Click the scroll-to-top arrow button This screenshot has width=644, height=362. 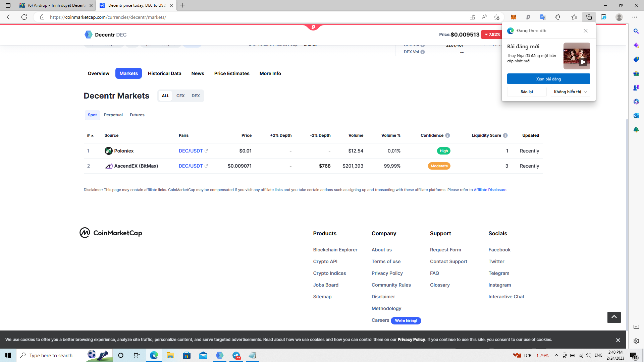click(x=614, y=317)
